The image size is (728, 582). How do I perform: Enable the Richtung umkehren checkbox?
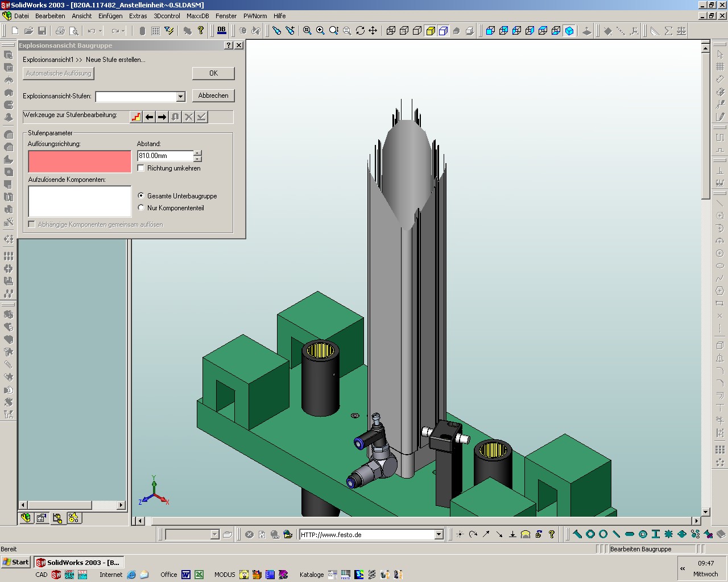click(141, 168)
